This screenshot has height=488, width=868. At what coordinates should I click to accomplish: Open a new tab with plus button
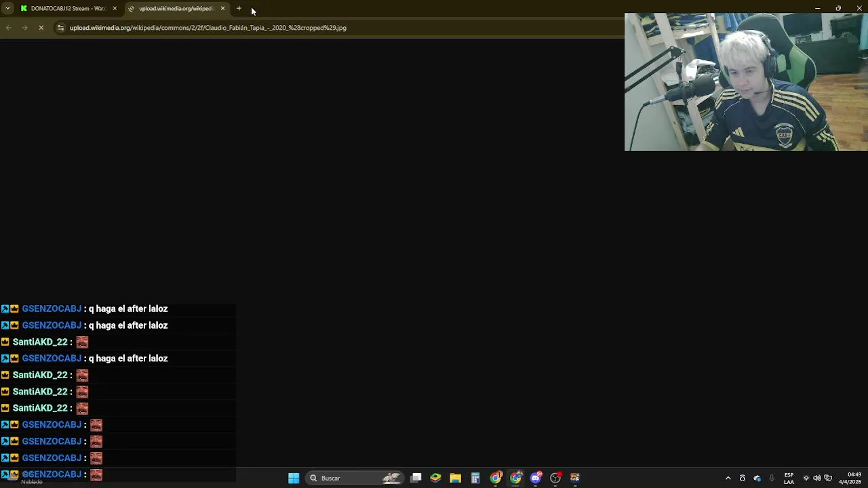(239, 8)
